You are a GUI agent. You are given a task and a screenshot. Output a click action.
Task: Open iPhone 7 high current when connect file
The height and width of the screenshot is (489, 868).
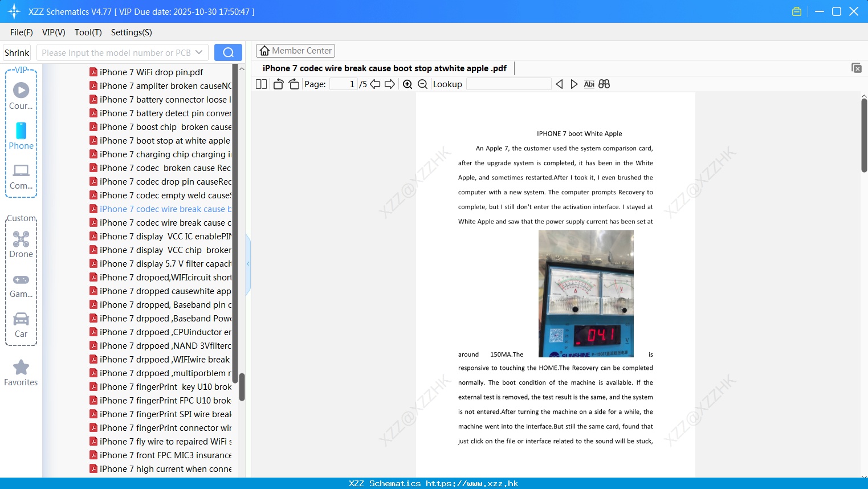pos(160,468)
